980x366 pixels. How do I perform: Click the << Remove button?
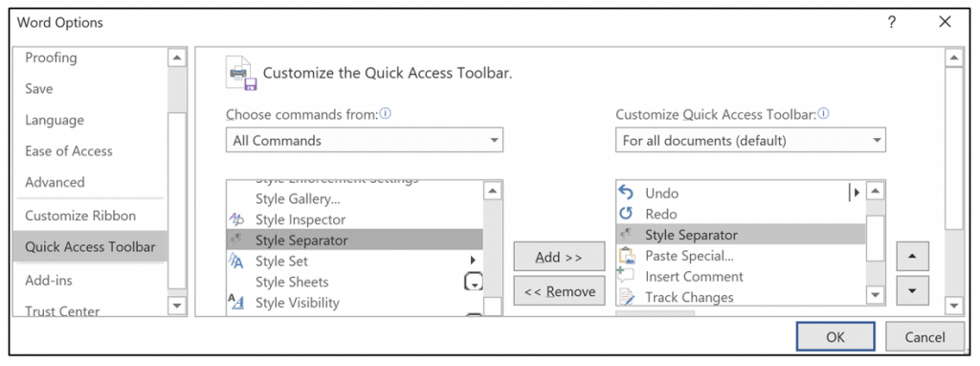coord(559,291)
